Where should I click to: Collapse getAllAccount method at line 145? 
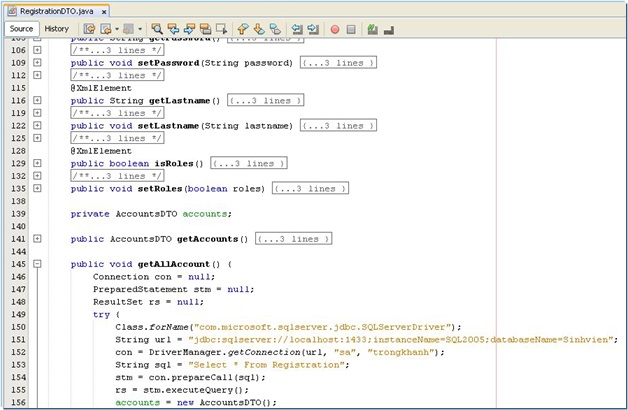37,264
